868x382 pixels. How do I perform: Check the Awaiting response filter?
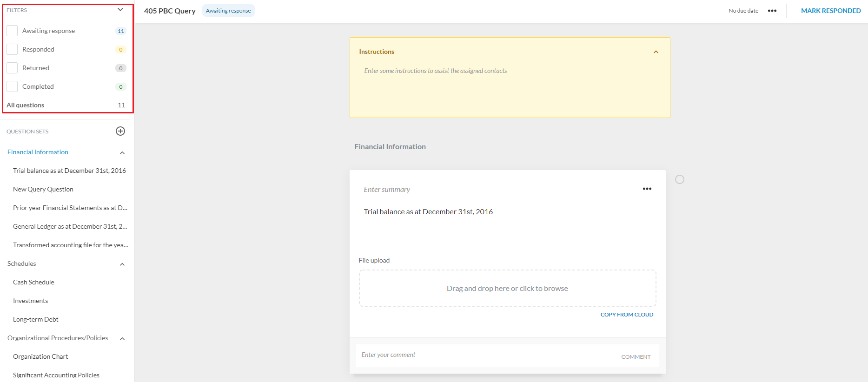12,31
